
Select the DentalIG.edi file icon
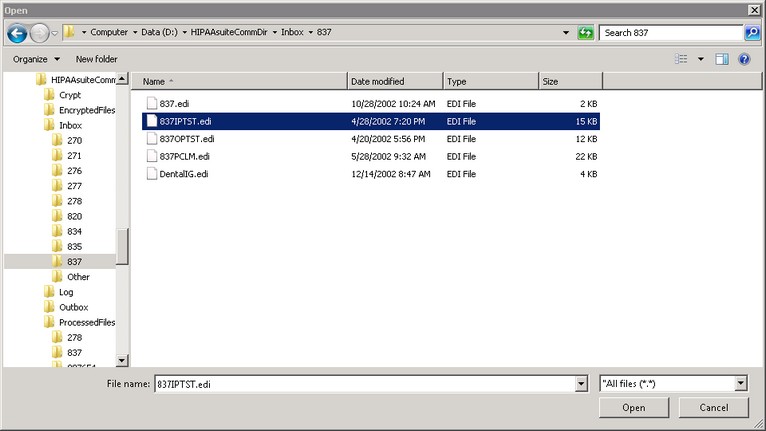[152, 173]
